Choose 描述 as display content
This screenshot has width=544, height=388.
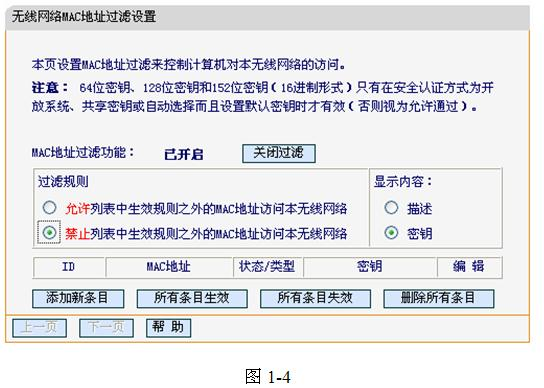click(x=391, y=208)
